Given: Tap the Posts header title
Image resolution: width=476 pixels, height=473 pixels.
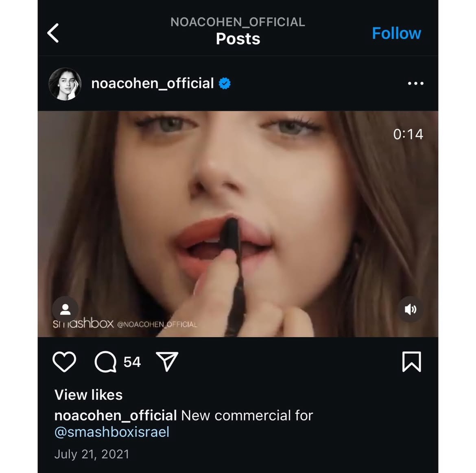Looking at the screenshot, I should tap(238, 39).
